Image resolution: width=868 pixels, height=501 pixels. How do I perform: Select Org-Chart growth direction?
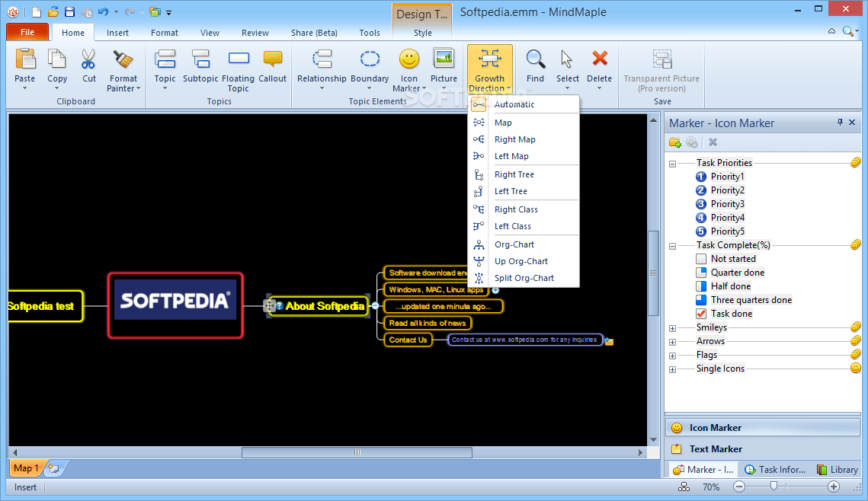(x=524, y=244)
